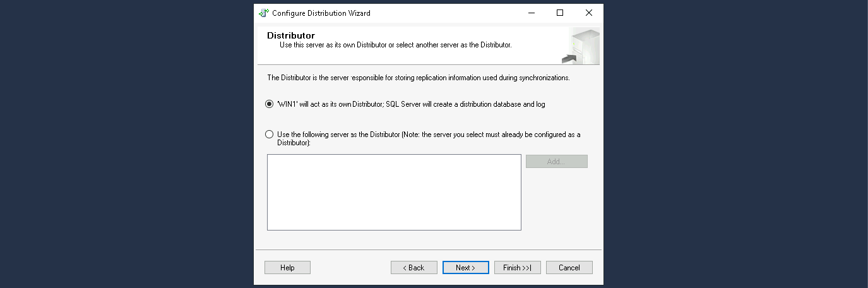Select the 'WIN1' own Distributor radio button

(270, 105)
